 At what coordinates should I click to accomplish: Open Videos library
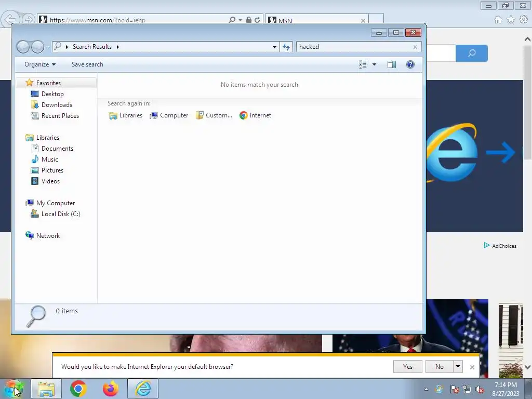pos(50,181)
